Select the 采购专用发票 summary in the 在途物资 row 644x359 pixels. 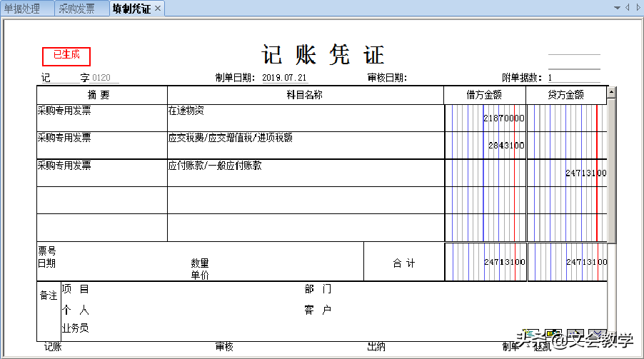(102, 118)
